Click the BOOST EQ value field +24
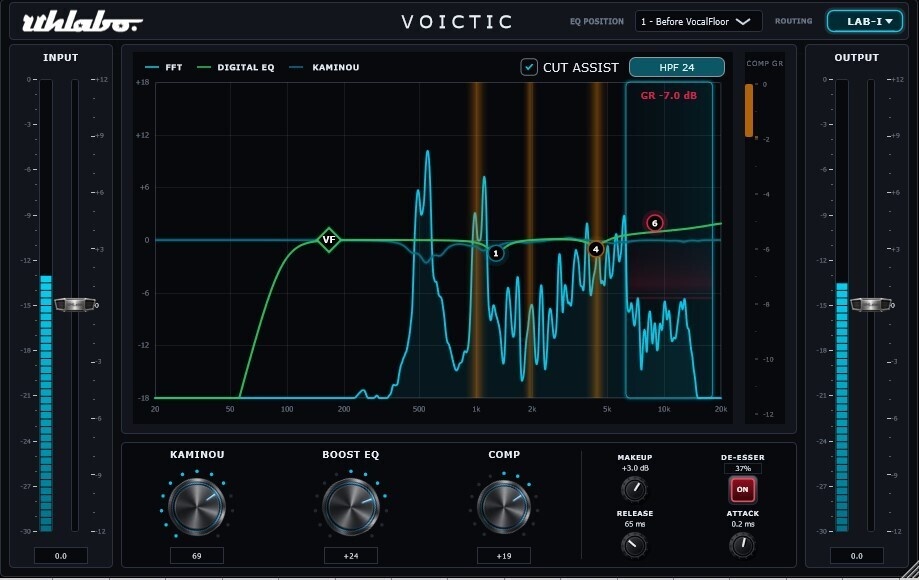This screenshot has height=580, width=919. [350, 556]
